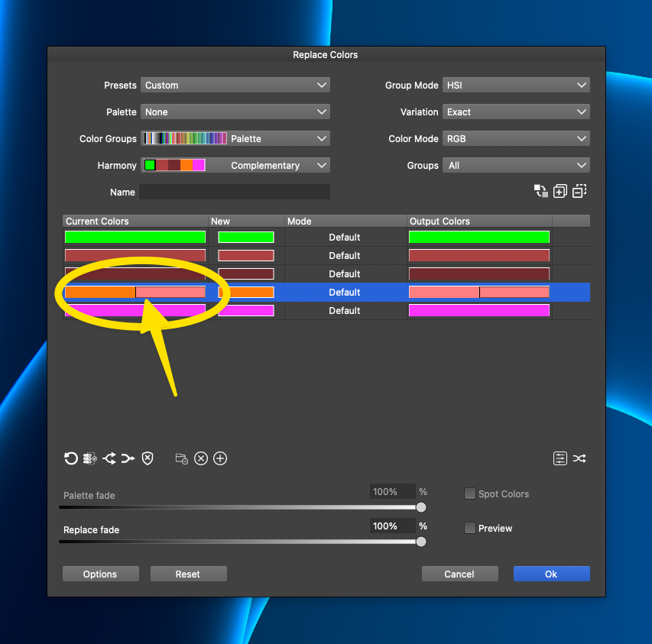Click the shuffle colors icon

click(x=580, y=458)
